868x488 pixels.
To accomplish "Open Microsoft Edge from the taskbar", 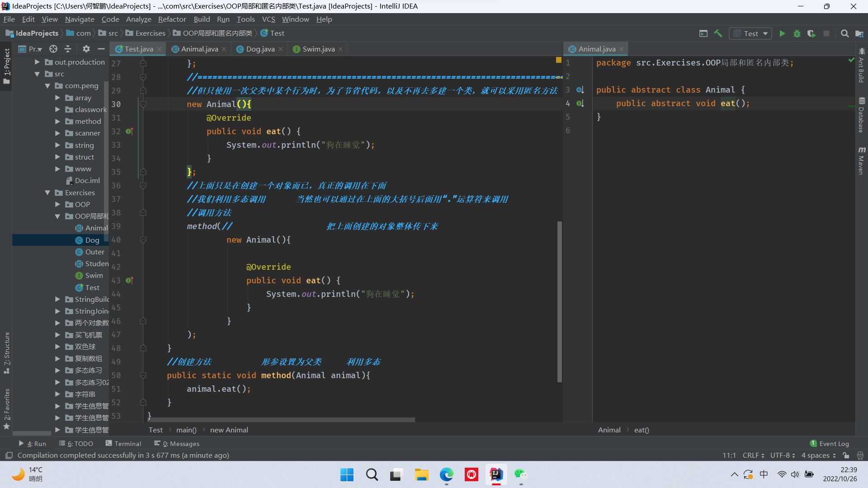I will point(446,475).
